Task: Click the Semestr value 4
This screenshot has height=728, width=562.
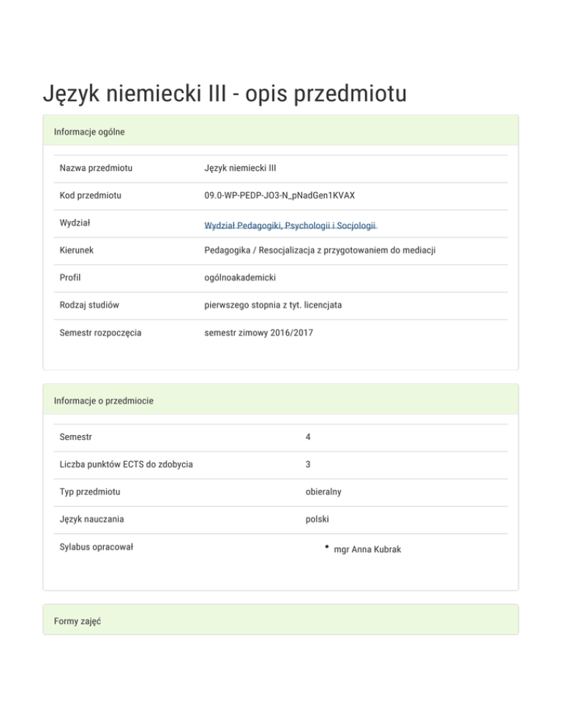Action: (309, 437)
